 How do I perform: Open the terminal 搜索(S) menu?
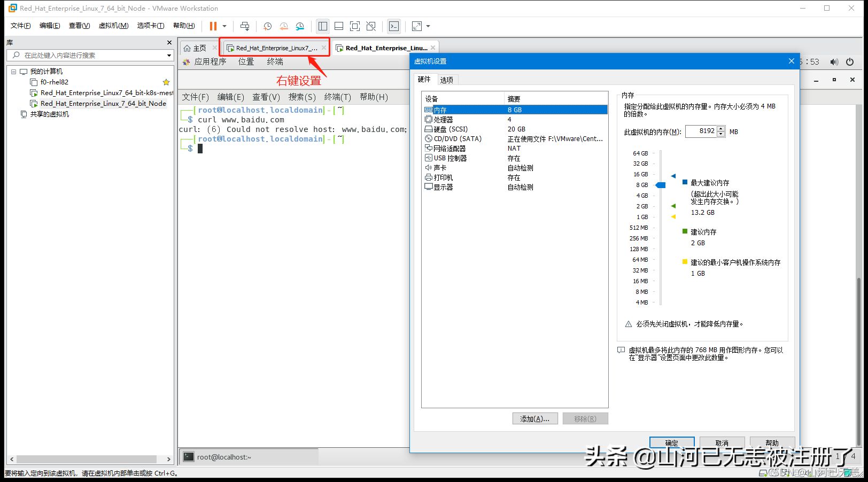click(x=302, y=97)
